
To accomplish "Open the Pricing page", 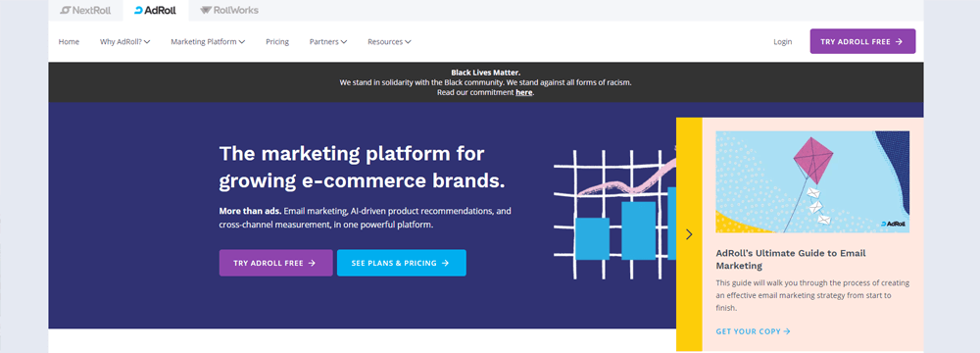I will [277, 42].
